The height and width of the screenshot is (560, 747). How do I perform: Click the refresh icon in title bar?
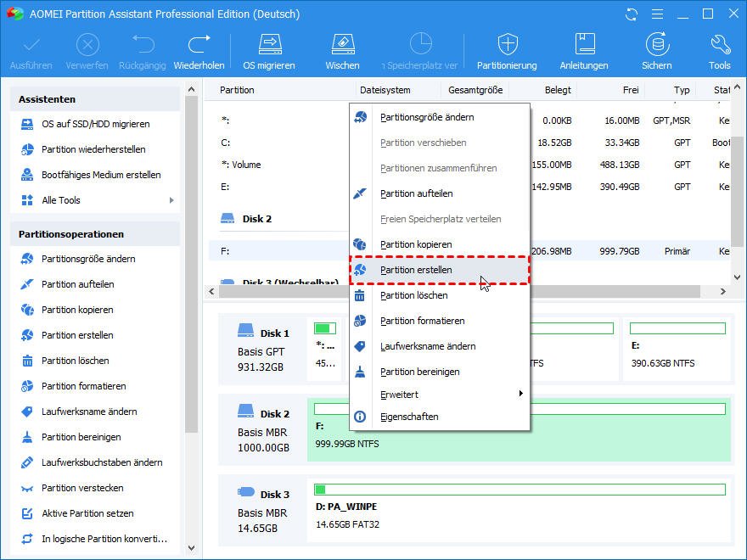[x=632, y=14]
